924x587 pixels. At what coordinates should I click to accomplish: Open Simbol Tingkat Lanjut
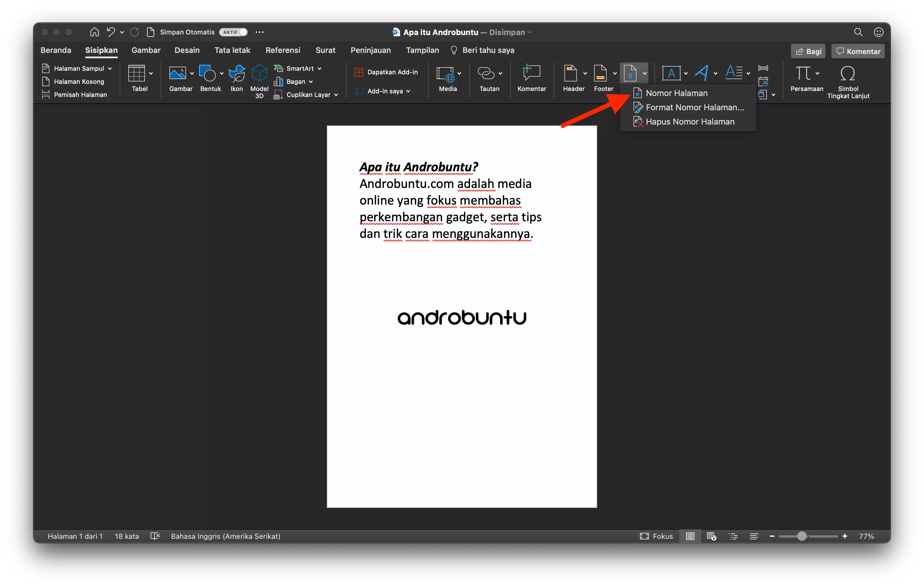point(848,81)
